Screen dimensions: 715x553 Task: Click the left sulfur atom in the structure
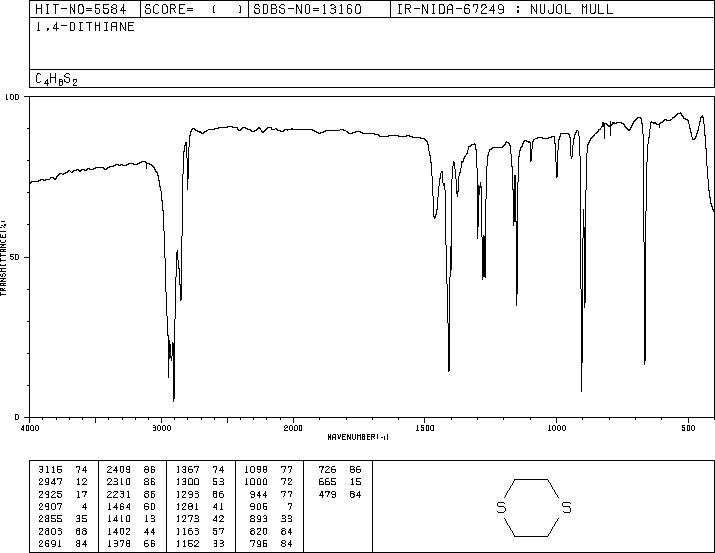point(501,507)
